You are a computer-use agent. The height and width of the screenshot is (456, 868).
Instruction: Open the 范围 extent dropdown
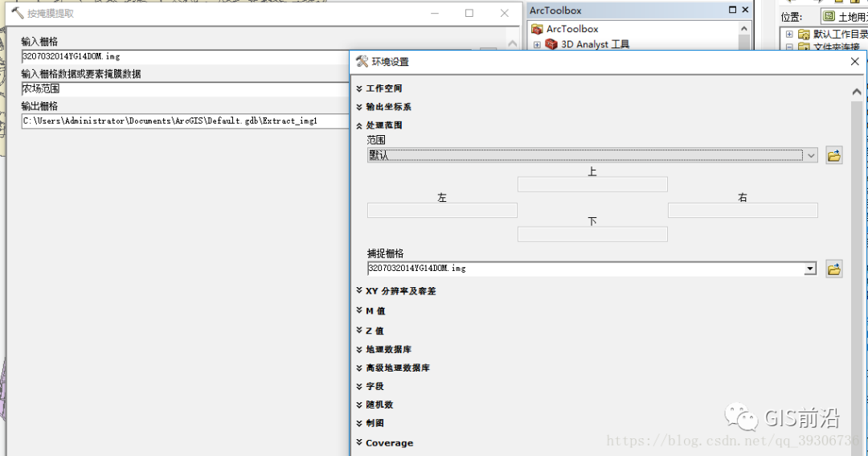tap(811, 156)
